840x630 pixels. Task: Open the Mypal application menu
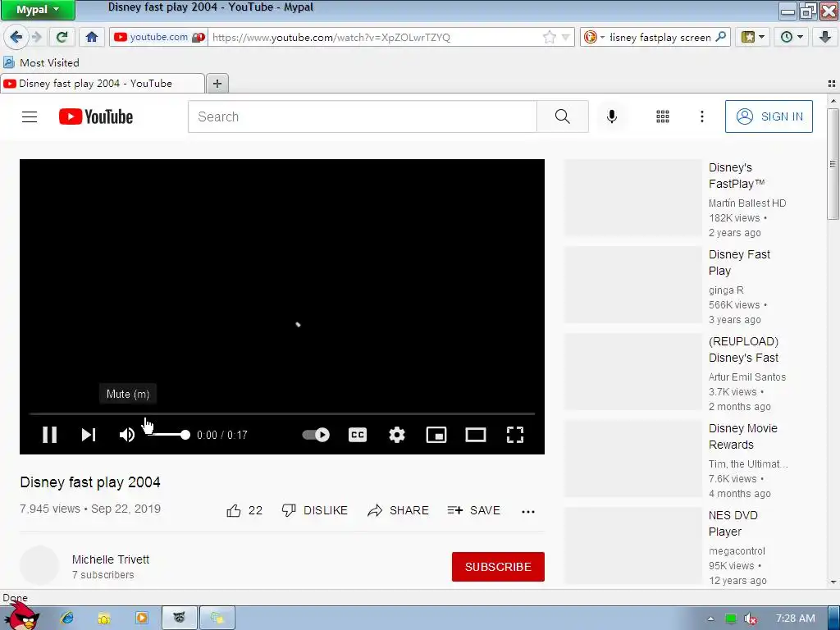[38, 10]
